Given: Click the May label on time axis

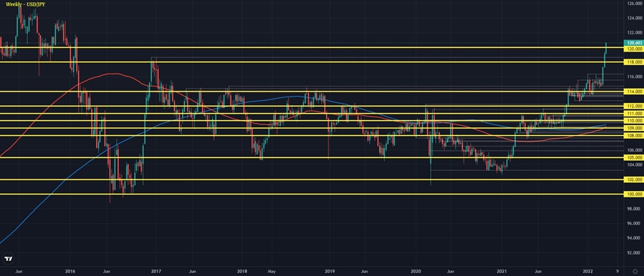Looking at the screenshot, I should pyautogui.click(x=271, y=272).
